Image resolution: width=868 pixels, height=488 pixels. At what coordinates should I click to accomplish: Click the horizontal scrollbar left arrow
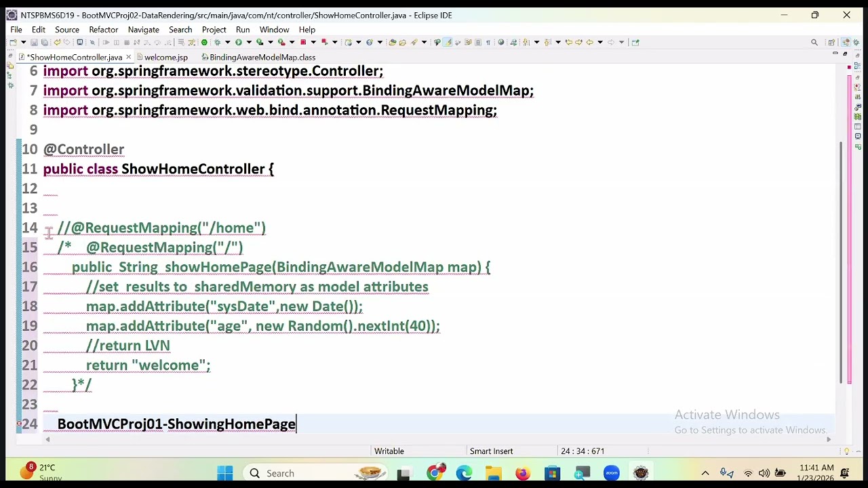pos(47,440)
